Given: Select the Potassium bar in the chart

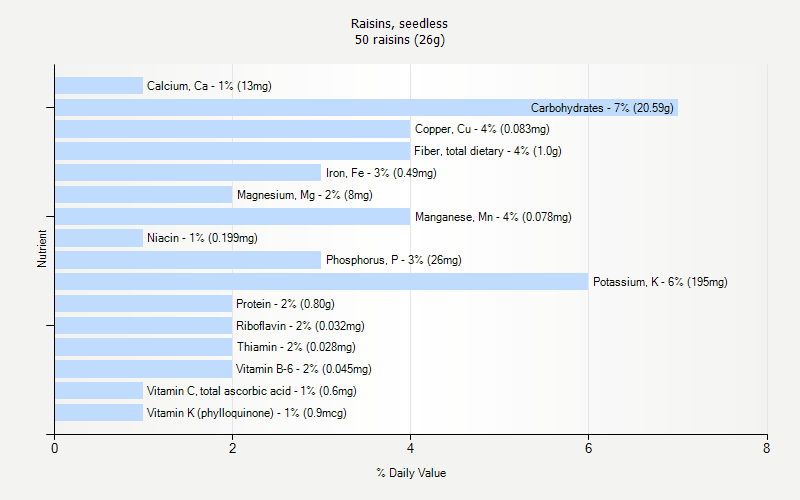Looking at the screenshot, I should [321, 282].
